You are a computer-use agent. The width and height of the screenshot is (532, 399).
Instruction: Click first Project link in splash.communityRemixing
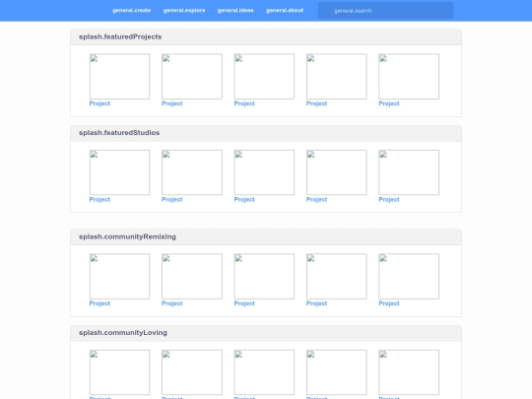click(x=100, y=303)
